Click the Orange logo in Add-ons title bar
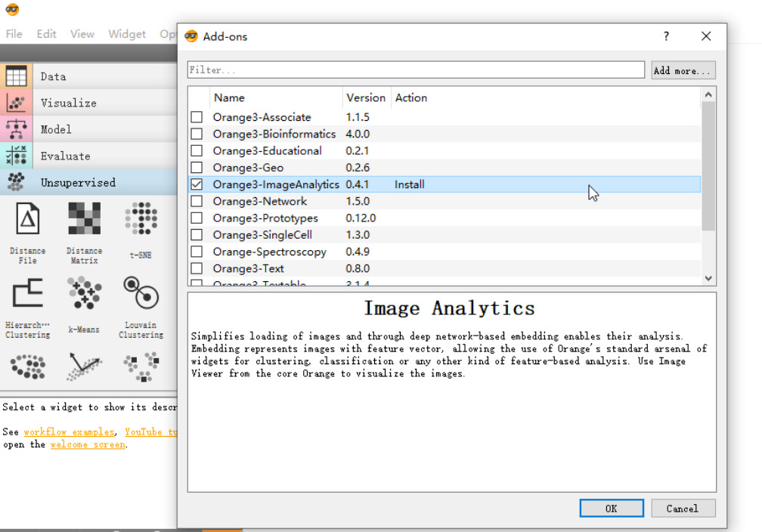 coord(191,36)
